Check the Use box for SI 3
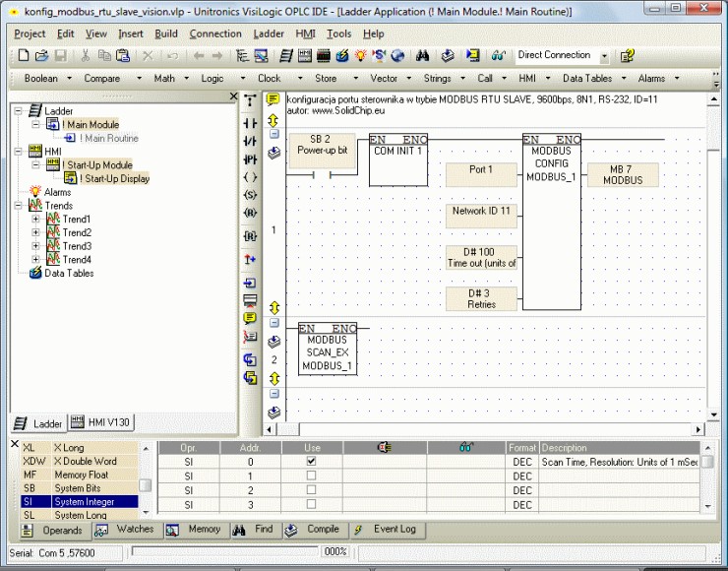 pyautogui.click(x=311, y=504)
